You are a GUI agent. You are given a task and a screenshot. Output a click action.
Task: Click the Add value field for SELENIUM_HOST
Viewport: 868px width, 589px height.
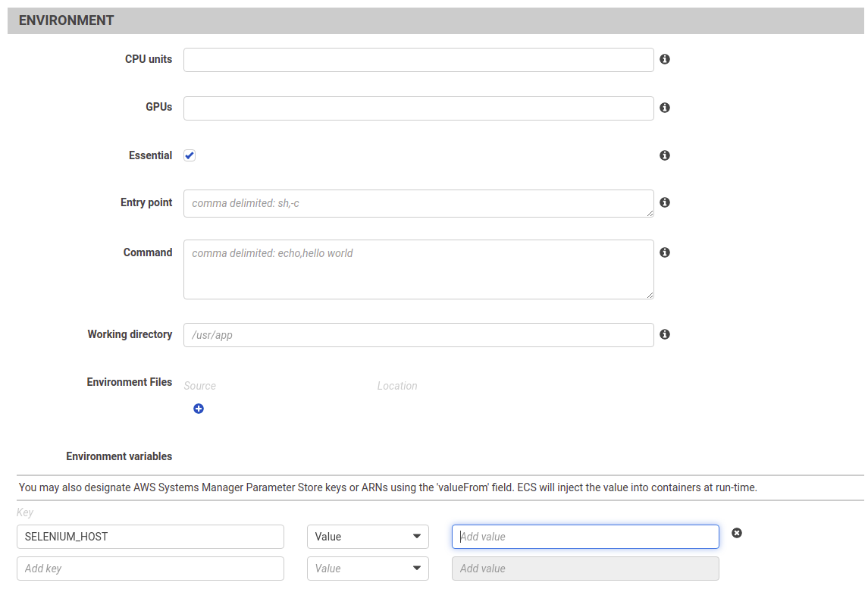(585, 537)
